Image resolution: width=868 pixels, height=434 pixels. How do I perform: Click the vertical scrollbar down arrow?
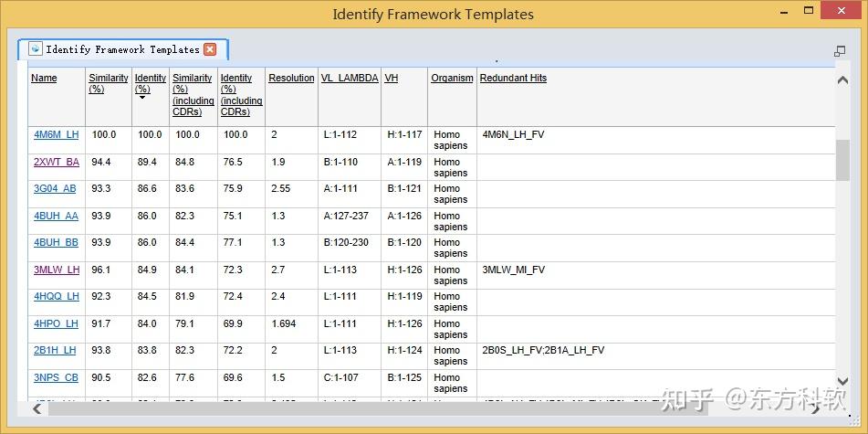[x=842, y=381]
